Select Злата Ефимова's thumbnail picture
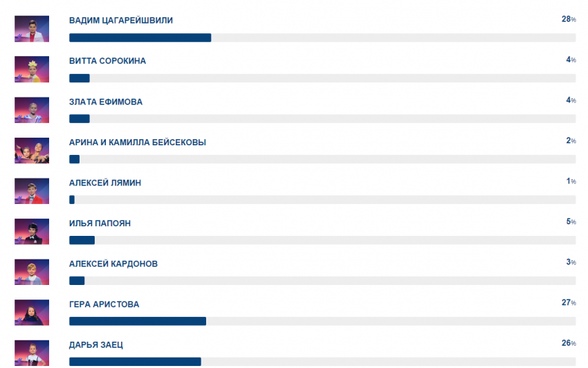This screenshot has width=588, height=368. click(32, 110)
